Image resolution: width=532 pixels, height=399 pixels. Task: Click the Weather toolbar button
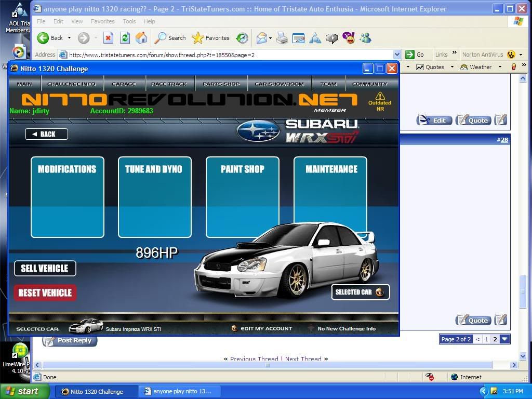(476, 67)
